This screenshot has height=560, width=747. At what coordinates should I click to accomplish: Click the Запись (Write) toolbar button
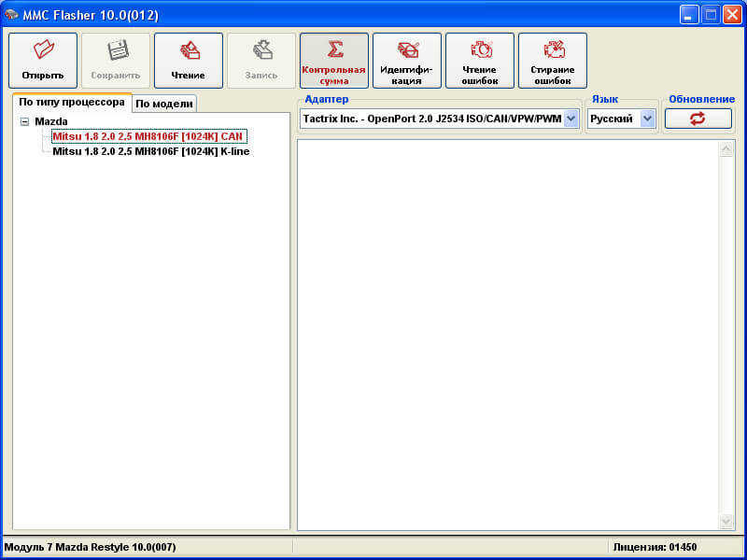[x=261, y=61]
